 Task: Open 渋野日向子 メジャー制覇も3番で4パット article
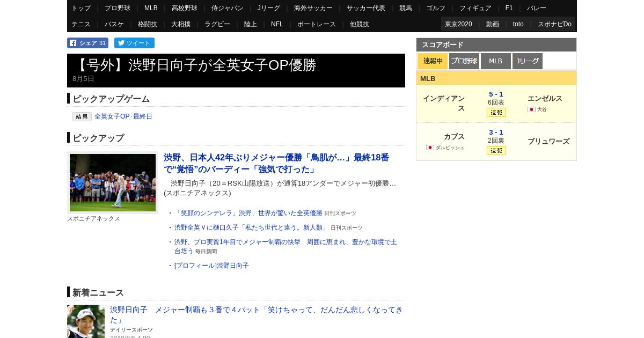(x=257, y=314)
